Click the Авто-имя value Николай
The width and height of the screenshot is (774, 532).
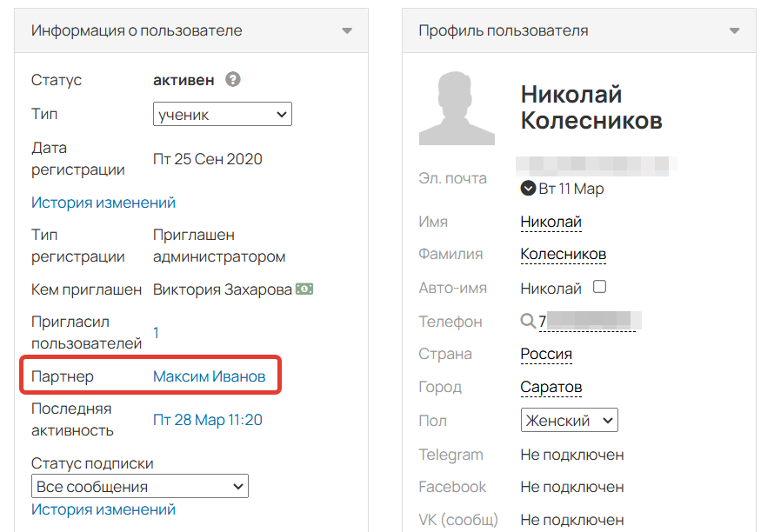pos(550,289)
